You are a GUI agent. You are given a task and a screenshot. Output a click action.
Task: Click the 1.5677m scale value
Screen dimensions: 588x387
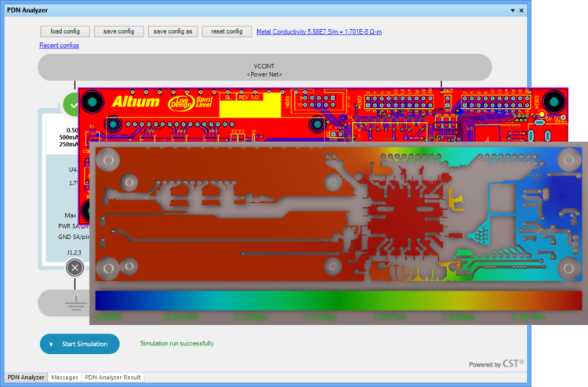coord(390,317)
